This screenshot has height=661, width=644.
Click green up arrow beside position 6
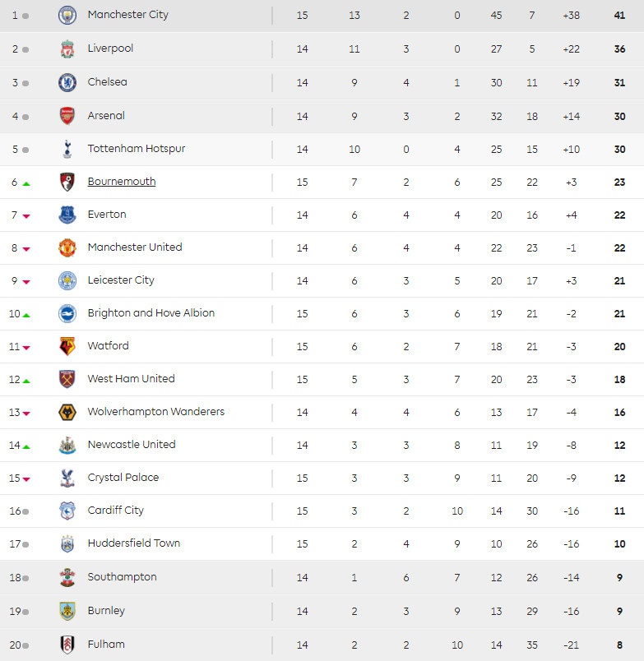pos(26,183)
